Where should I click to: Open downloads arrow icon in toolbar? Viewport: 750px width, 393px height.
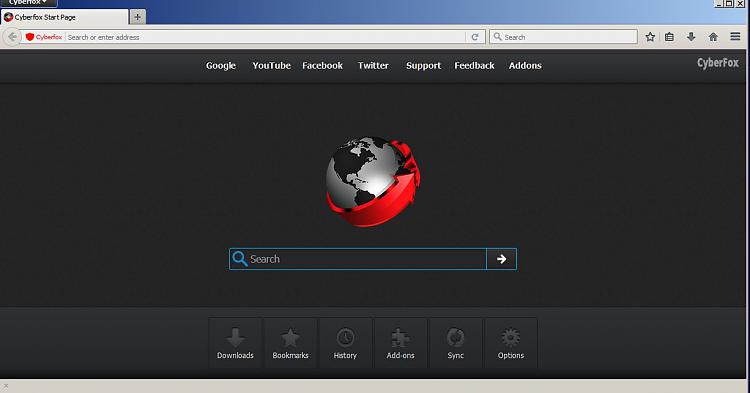pos(691,37)
